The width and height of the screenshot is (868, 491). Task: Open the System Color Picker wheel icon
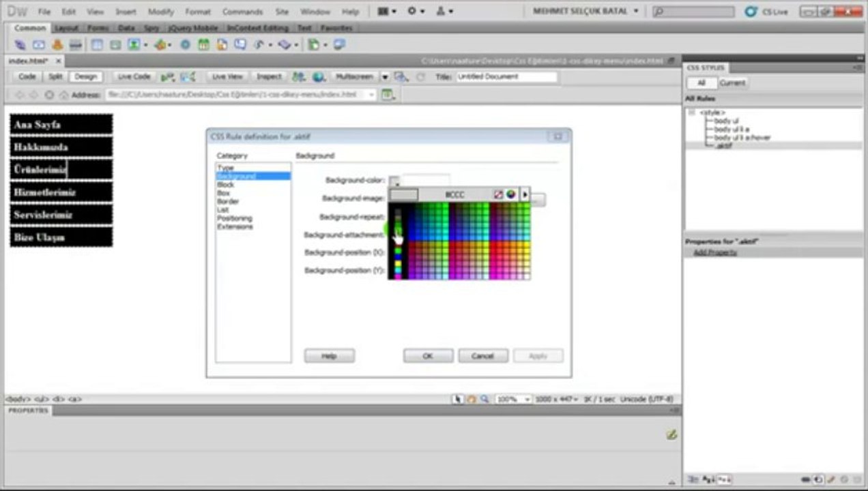(510, 194)
